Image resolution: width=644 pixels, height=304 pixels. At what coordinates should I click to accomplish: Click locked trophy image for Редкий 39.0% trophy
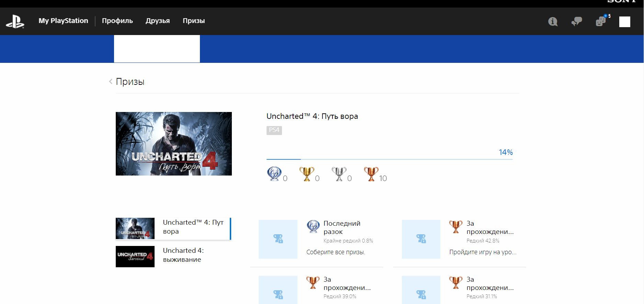278,290
